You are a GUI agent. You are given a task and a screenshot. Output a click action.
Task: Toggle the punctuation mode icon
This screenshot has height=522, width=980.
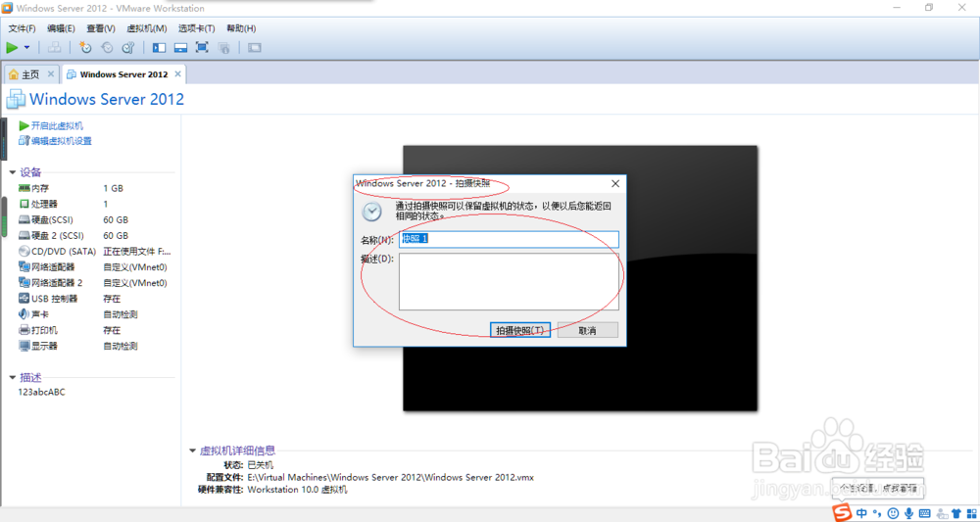878,514
